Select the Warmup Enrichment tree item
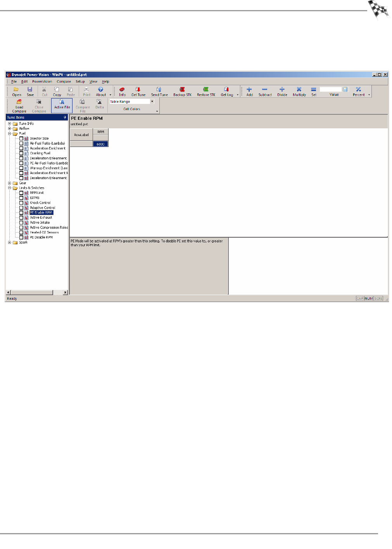Image resolution: width=392 pixels, height=549 pixels. tap(49, 168)
